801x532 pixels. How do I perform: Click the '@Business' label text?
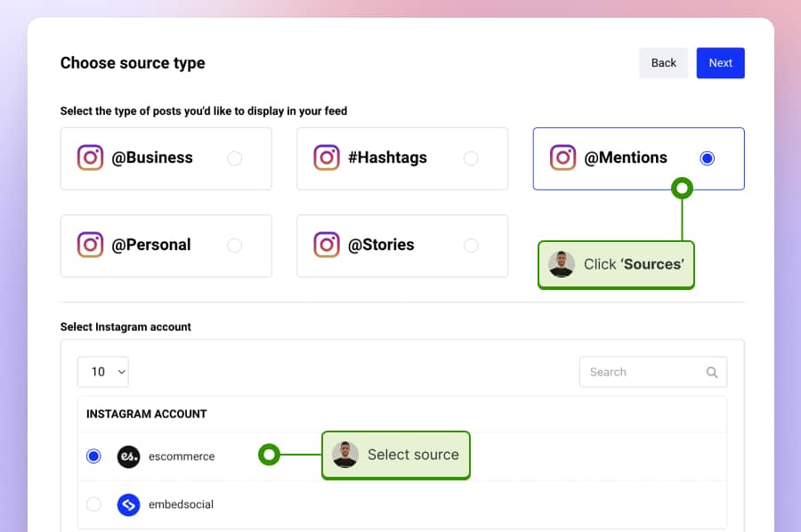[x=152, y=157]
